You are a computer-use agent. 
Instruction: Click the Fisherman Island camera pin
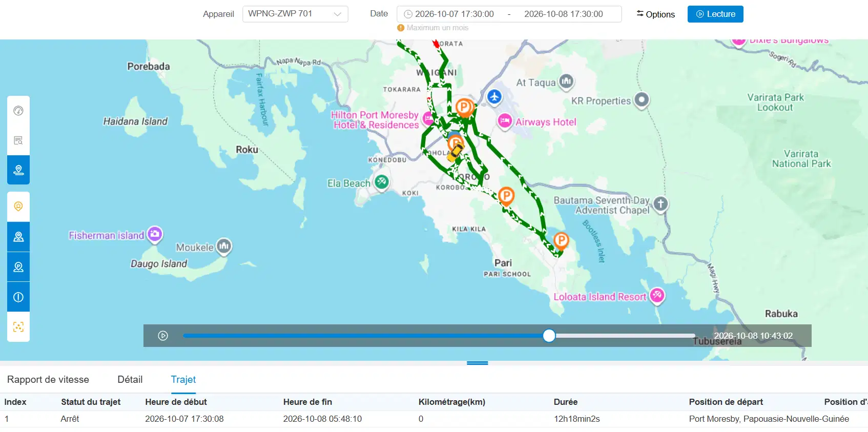pyautogui.click(x=155, y=234)
